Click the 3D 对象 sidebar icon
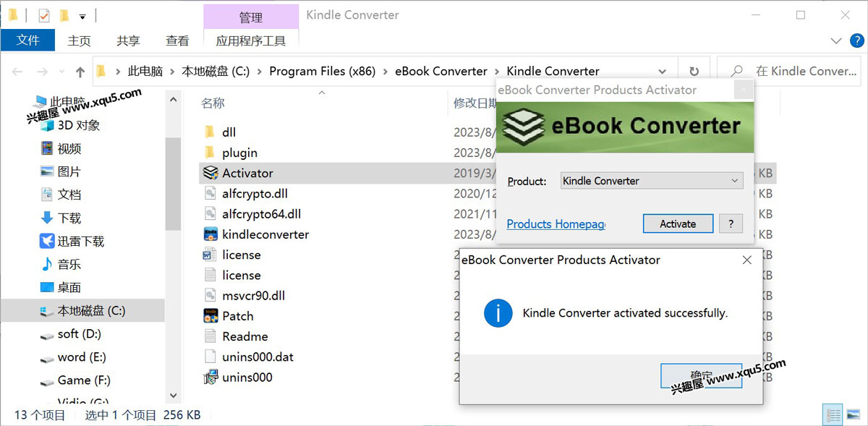Image resolution: width=868 pixels, height=426 pixels. pos(47,125)
